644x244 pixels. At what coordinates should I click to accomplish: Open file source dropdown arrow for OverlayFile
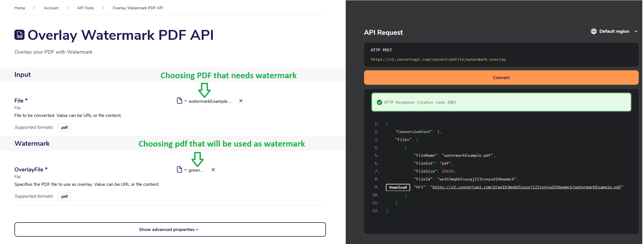pos(185,170)
